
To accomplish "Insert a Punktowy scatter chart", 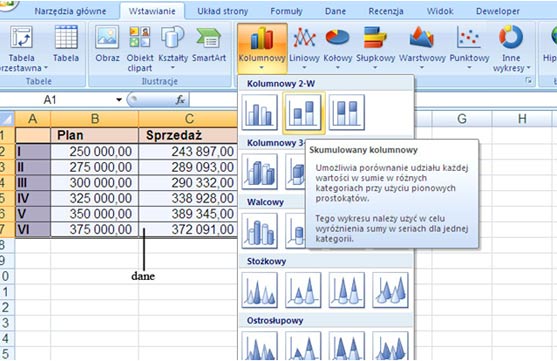I will pyautogui.click(x=469, y=48).
